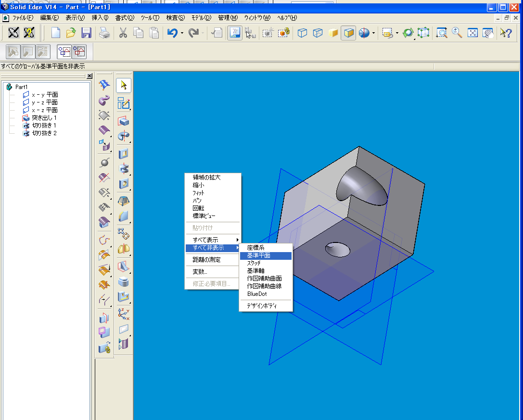Viewport: 523px width, 420px height.
Task: Select 標準ビュー in context menu
Action: pos(213,216)
